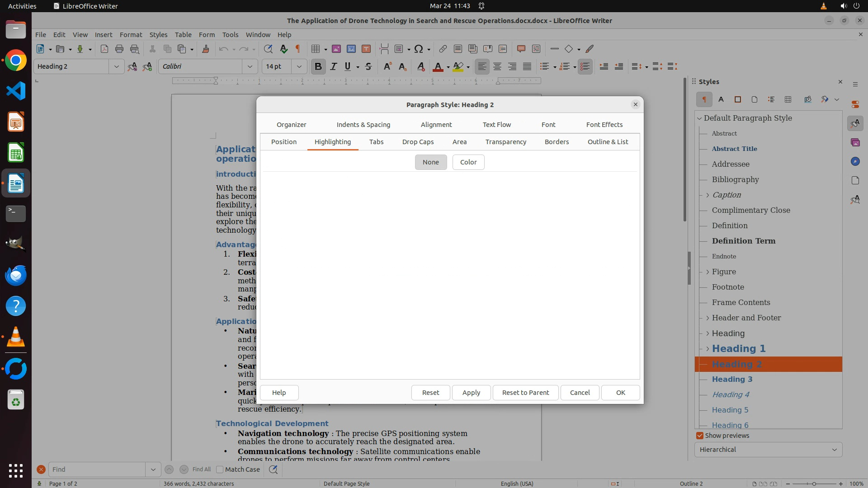Open the Borders tab
Image resolution: width=868 pixels, height=488 pixels.
point(557,142)
